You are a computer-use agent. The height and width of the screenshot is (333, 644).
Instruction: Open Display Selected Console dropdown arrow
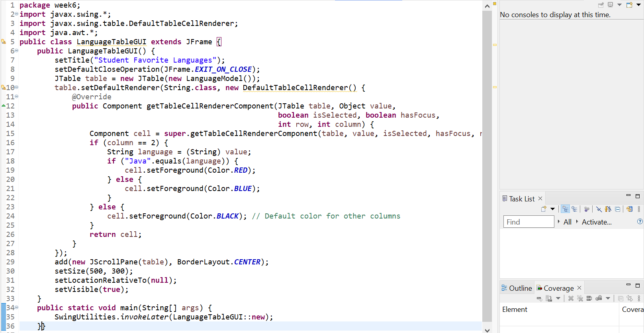[x=619, y=5]
